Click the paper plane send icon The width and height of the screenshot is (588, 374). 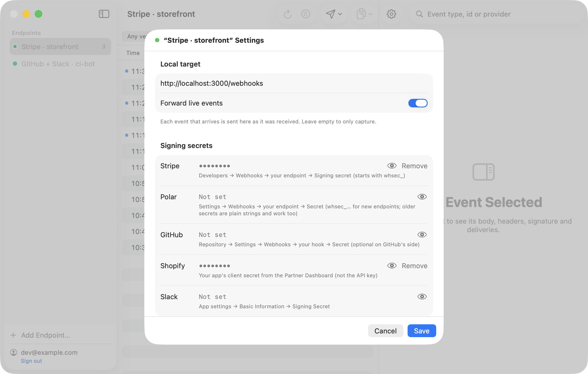click(331, 14)
